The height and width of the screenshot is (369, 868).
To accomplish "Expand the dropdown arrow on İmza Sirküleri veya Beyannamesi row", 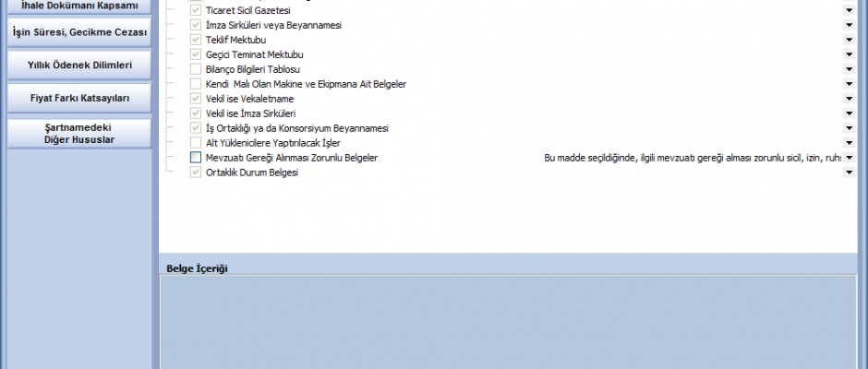I will (x=849, y=25).
